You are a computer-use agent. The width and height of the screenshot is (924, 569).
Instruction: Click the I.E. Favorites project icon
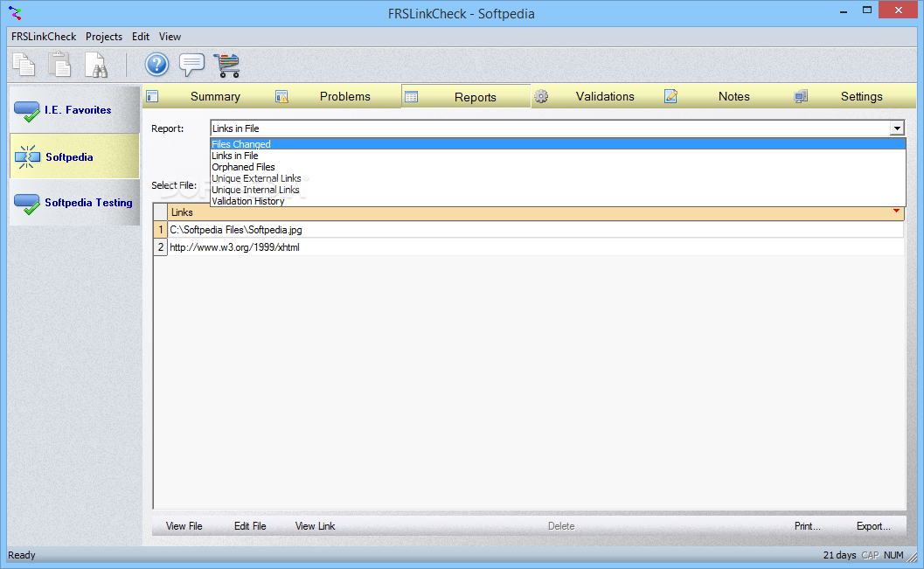click(x=27, y=111)
